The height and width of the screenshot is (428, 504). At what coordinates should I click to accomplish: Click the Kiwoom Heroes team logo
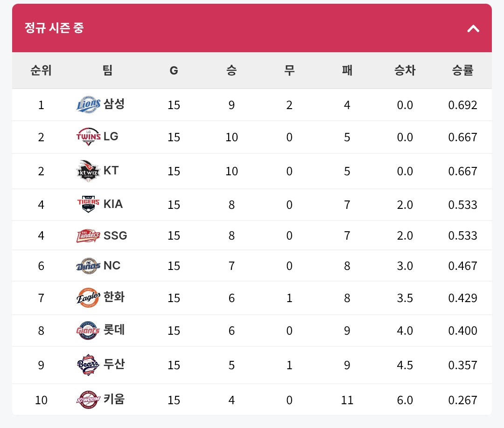[x=88, y=400]
